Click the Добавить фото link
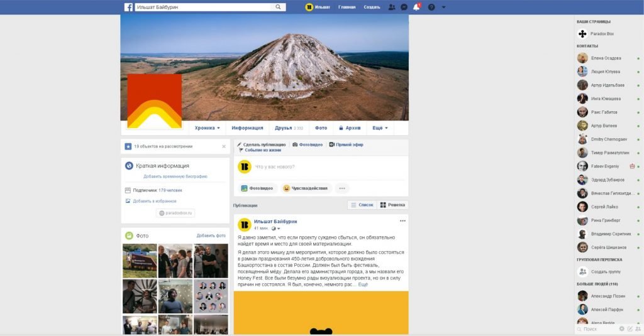 coord(211,236)
